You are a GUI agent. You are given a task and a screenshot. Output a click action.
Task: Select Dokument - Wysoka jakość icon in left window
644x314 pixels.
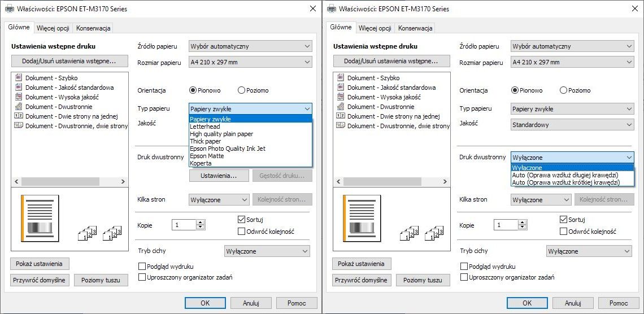(19, 97)
